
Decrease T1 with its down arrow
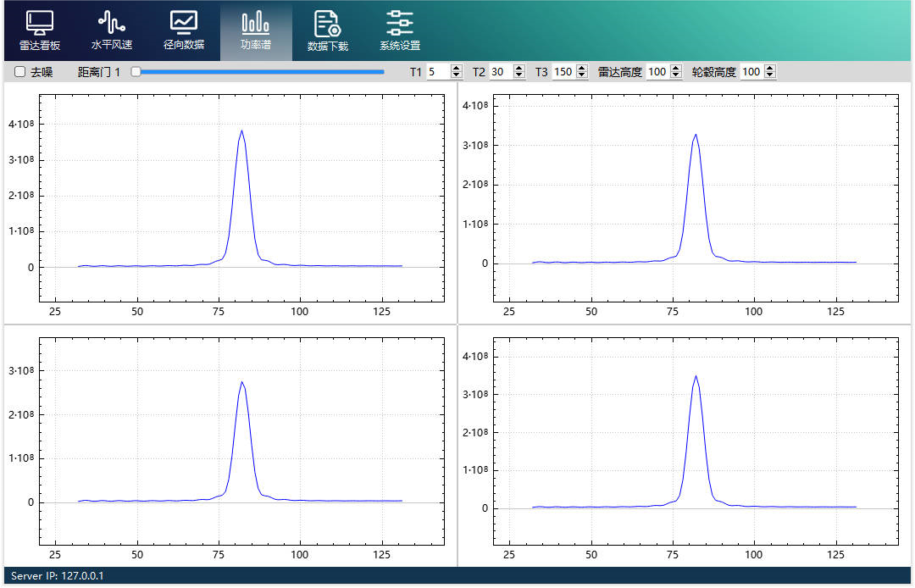click(457, 75)
